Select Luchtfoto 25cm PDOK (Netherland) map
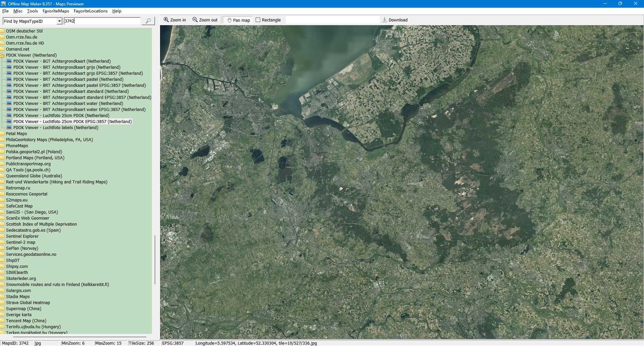The width and height of the screenshot is (644, 346). coord(61,116)
